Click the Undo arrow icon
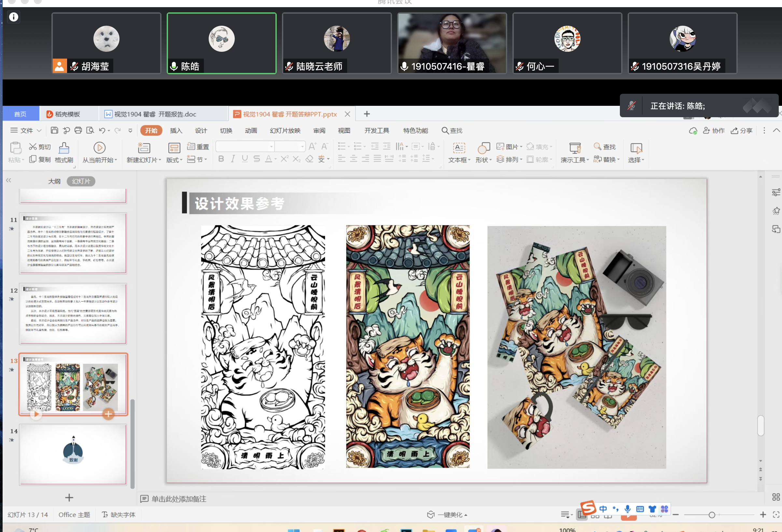The height and width of the screenshot is (532, 782). [x=102, y=130]
